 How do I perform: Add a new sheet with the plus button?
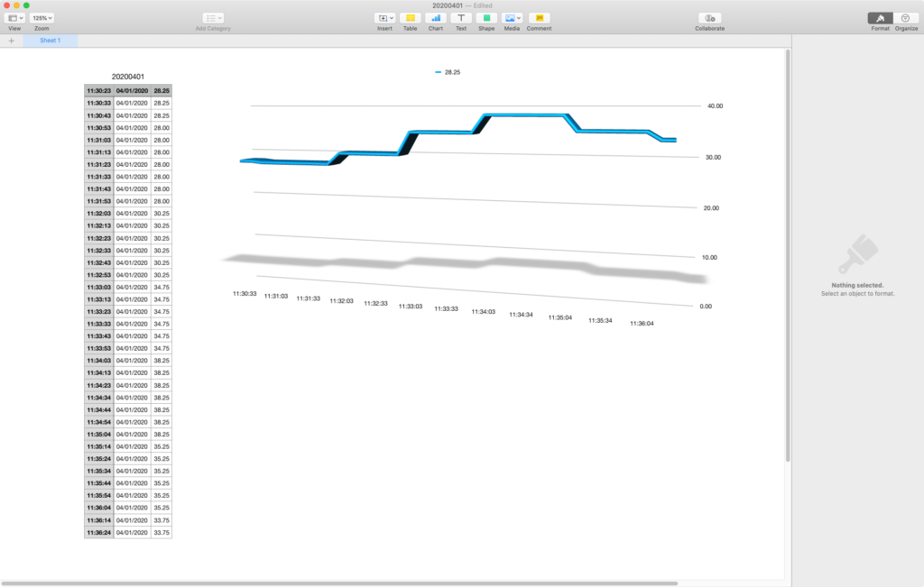[11, 41]
